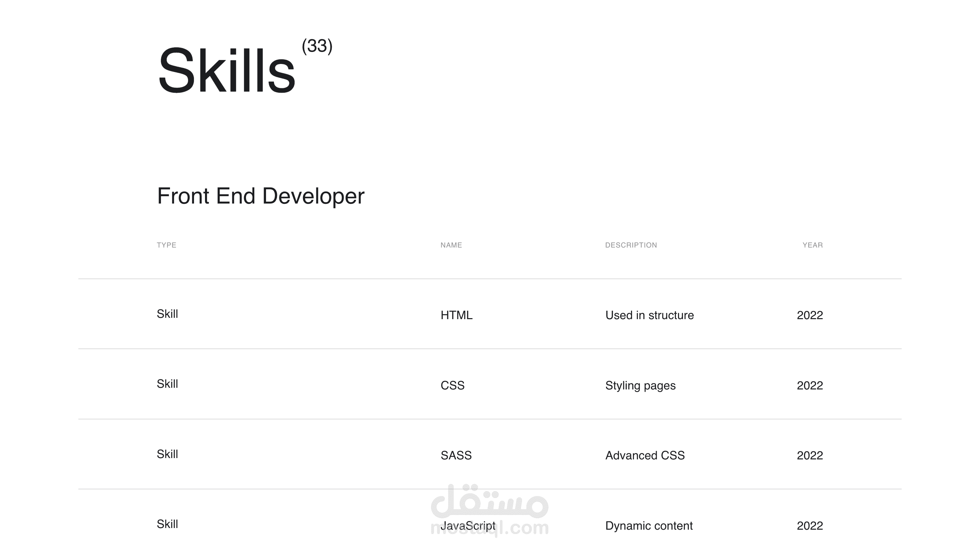Click the NAME column header
The image size is (980, 549).
(451, 245)
